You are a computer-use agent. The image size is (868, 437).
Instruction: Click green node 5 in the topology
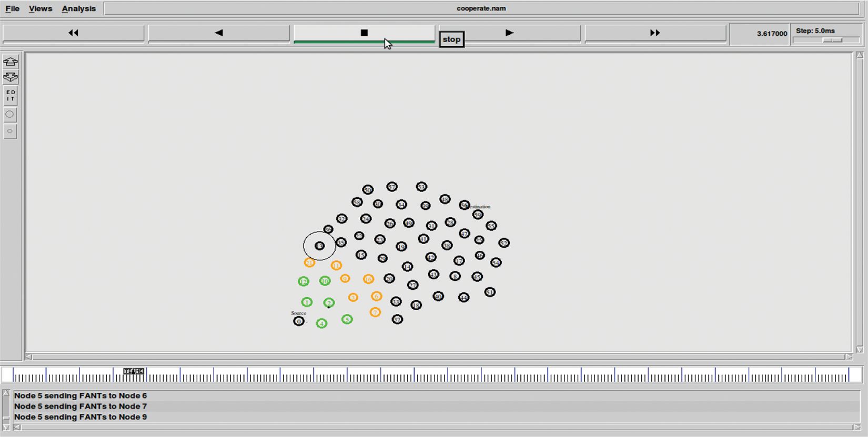(347, 319)
